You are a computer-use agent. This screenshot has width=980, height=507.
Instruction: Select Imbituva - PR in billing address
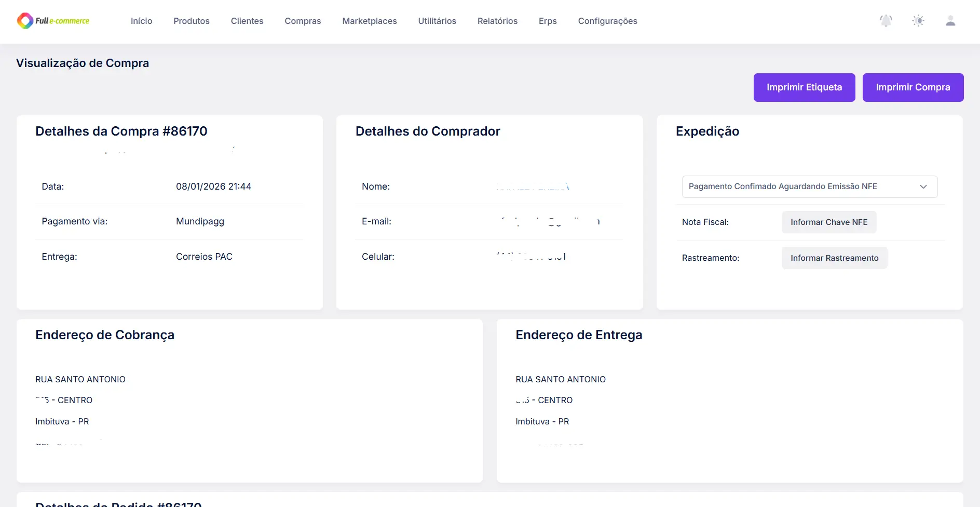click(x=62, y=421)
